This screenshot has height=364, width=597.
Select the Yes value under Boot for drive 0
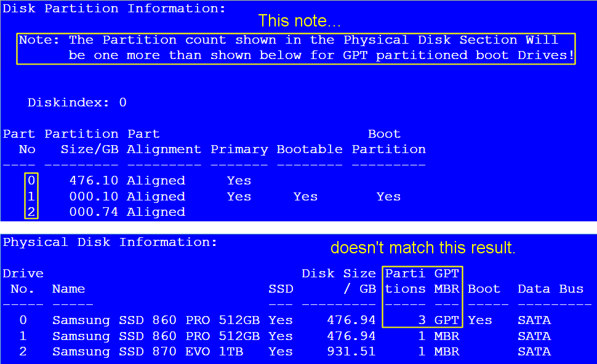click(479, 320)
